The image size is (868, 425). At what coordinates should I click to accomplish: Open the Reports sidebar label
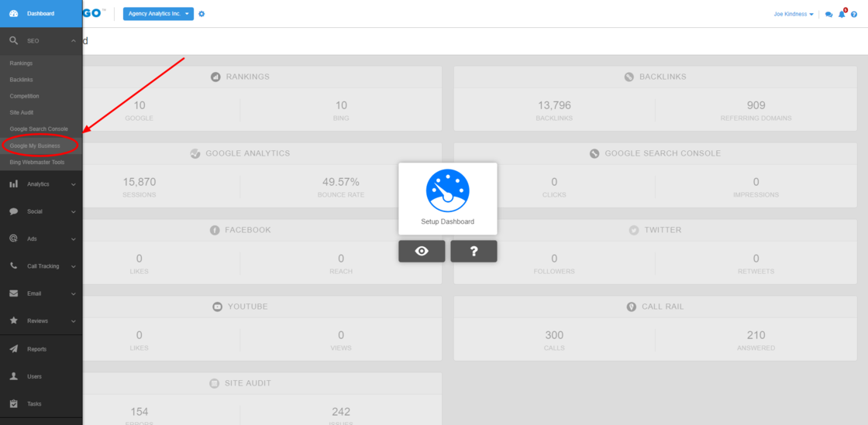(36, 349)
